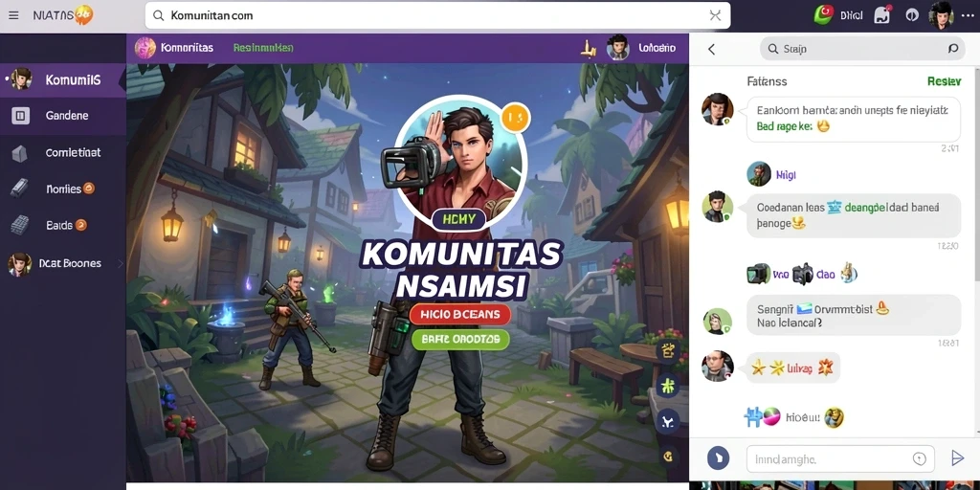980x490 pixels.
Task: Click the green BRFIE ORODTOB button
Action: pyautogui.click(x=460, y=340)
